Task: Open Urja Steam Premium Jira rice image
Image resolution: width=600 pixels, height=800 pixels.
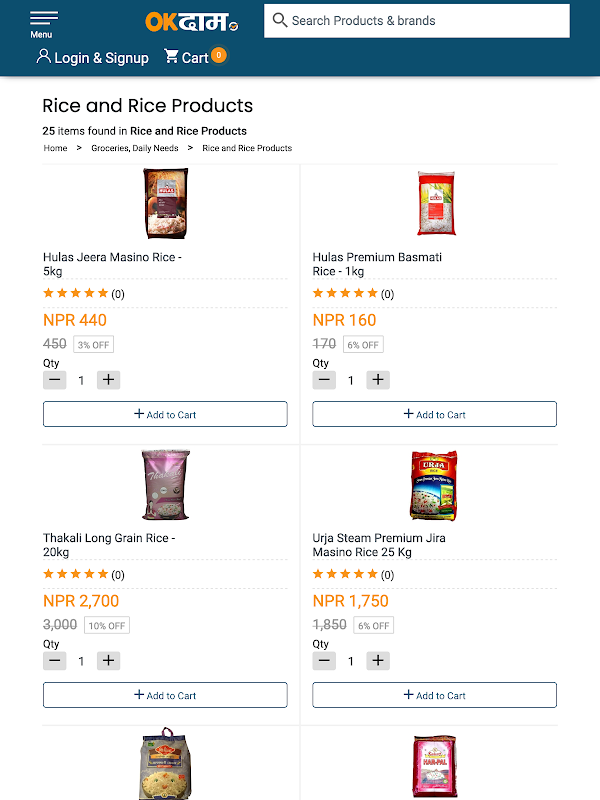Action: (x=434, y=484)
